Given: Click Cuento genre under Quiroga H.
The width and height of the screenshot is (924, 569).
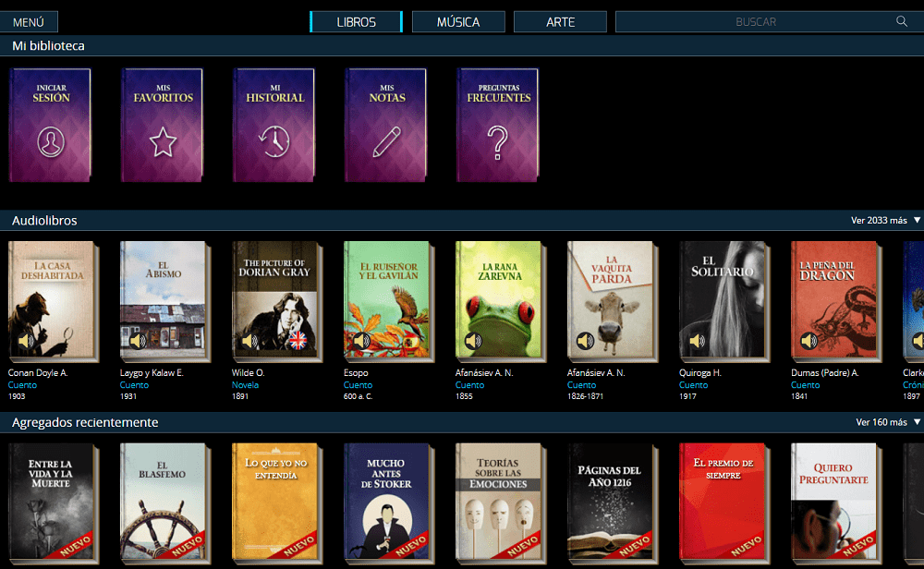Looking at the screenshot, I should point(694,384).
